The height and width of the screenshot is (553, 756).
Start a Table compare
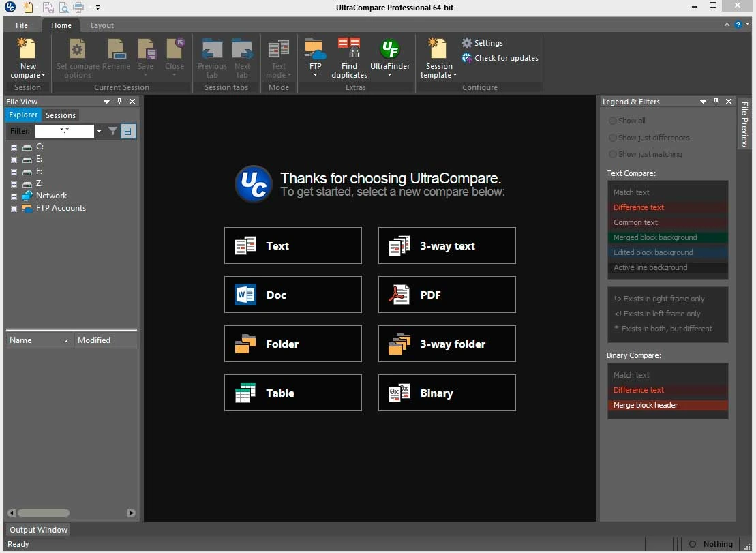pyautogui.click(x=292, y=393)
